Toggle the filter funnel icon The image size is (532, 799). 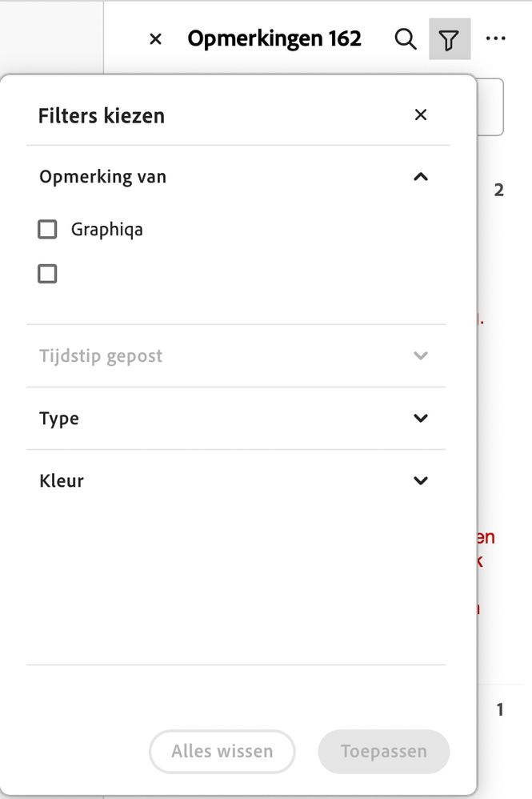(x=450, y=39)
